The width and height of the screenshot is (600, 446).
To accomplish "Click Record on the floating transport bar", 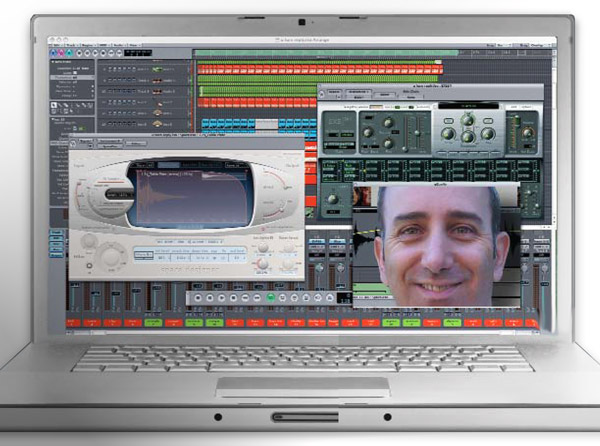I will [x=198, y=298].
